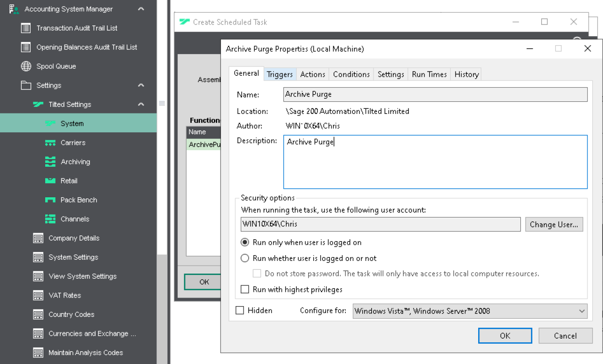Open Company Details
This screenshot has width=603, height=364.
pos(74,238)
